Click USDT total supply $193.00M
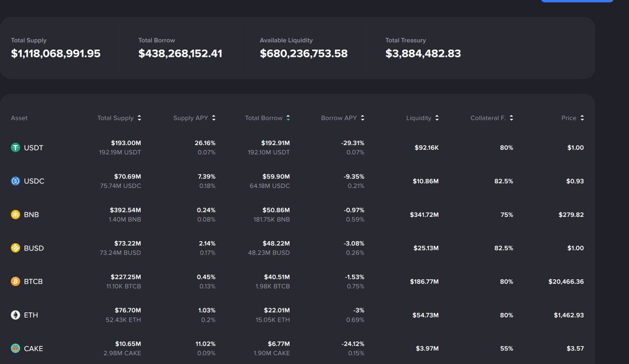This screenshot has width=629, height=364. coord(126,143)
